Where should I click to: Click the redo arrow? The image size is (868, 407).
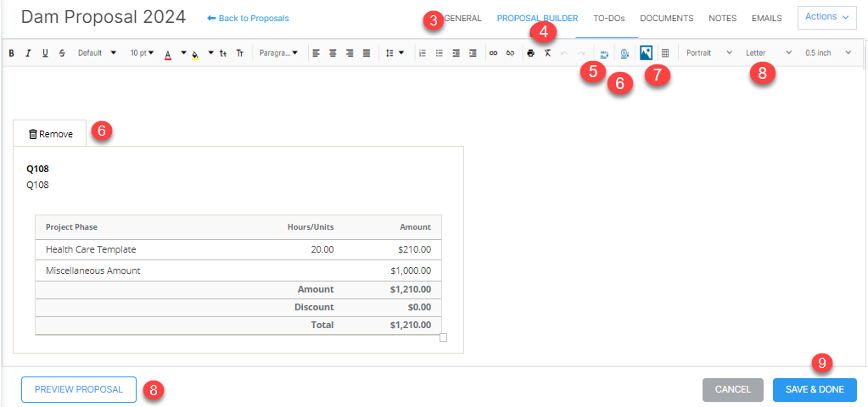[x=581, y=53]
